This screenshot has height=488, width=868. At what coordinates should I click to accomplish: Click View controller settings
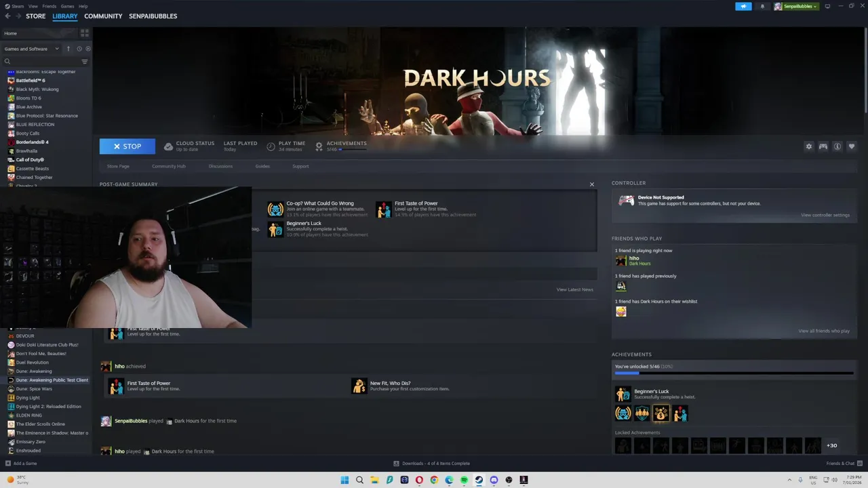click(x=825, y=215)
